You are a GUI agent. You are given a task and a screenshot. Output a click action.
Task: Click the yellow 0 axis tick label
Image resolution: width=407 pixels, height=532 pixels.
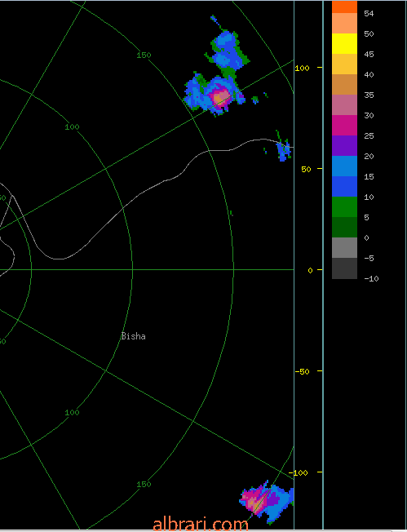pos(310,270)
